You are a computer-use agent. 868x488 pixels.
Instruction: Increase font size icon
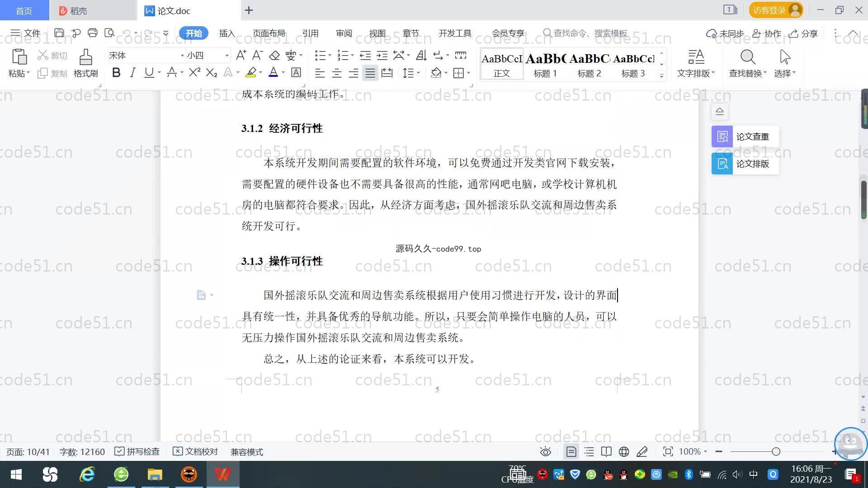pos(241,55)
